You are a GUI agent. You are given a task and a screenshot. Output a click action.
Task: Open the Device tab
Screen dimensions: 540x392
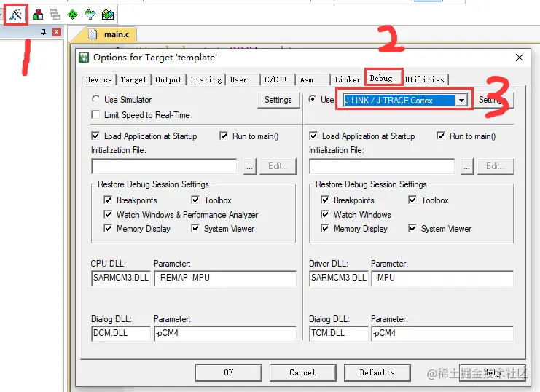coord(98,79)
